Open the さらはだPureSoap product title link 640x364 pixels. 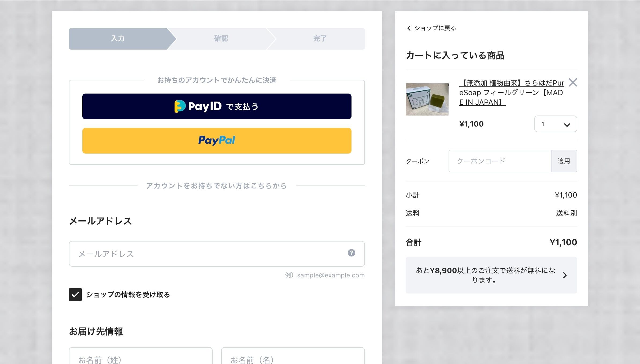511,92
